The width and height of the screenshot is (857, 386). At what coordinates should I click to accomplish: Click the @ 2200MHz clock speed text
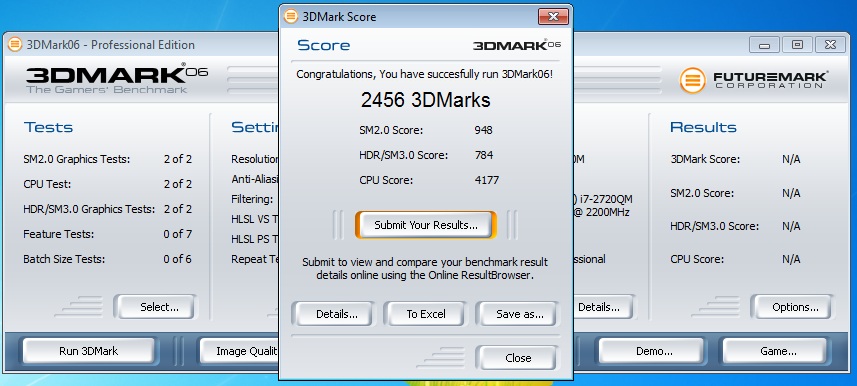click(x=601, y=212)
